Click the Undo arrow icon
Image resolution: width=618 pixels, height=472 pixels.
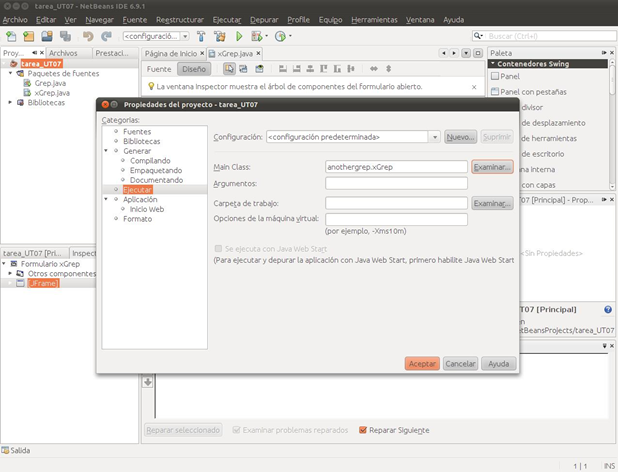point(88,36)
